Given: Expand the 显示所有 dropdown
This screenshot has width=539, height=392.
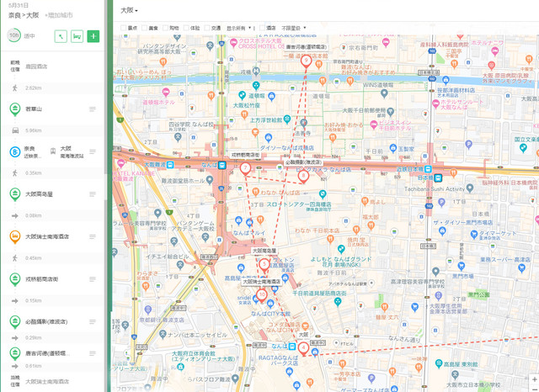Looking at the screenshot, I should point(239,27).
